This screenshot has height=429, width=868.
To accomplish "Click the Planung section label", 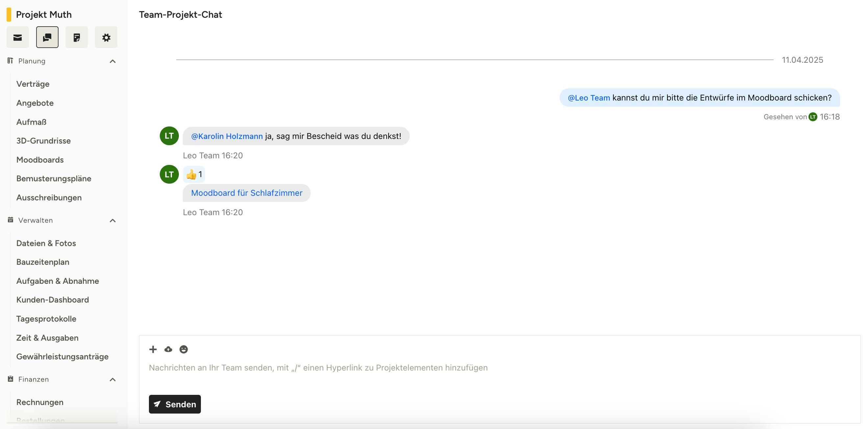I will click(32, 61).
